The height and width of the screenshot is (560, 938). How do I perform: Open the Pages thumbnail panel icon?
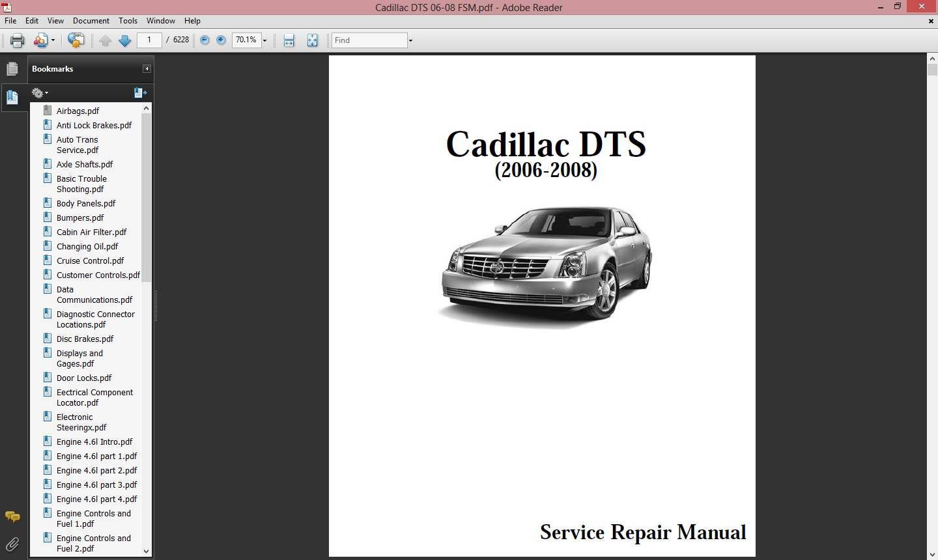pos(12,69)
